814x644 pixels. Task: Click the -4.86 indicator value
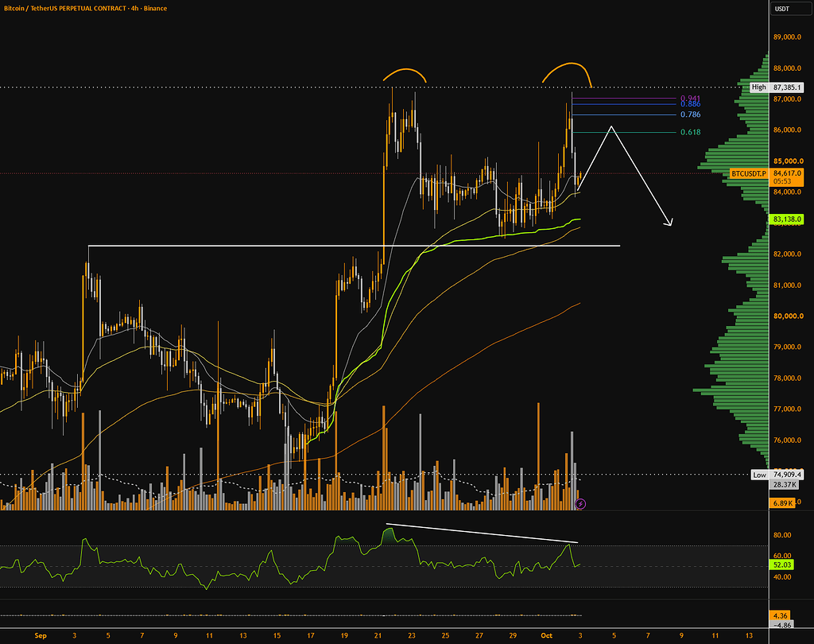(x=781, y=625)
